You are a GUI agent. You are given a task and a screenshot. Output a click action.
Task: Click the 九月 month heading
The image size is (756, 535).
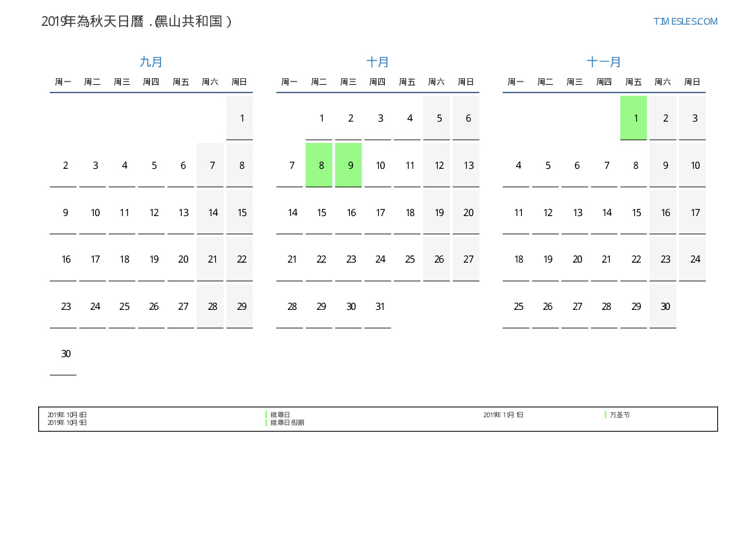point(151,62)
